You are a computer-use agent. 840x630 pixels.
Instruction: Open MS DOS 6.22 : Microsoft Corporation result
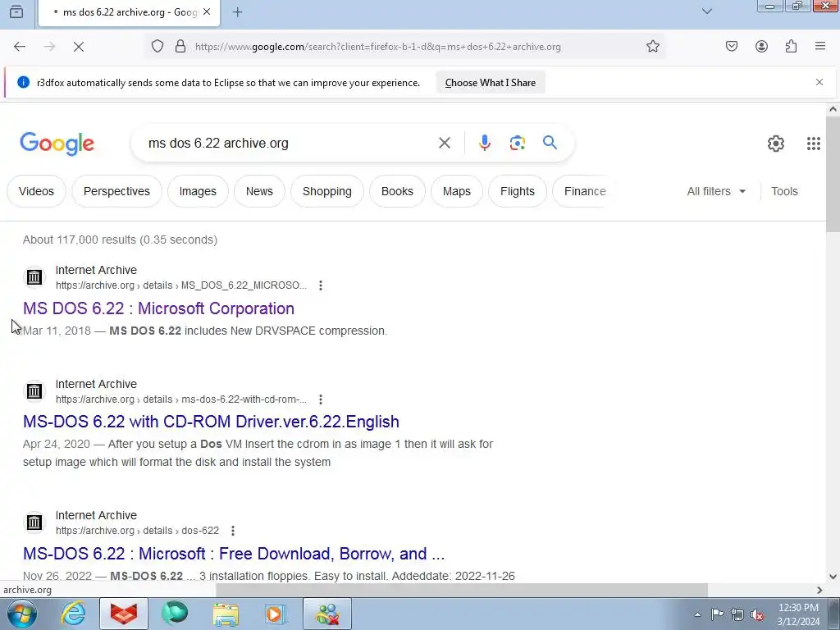(x=158, y=308)
